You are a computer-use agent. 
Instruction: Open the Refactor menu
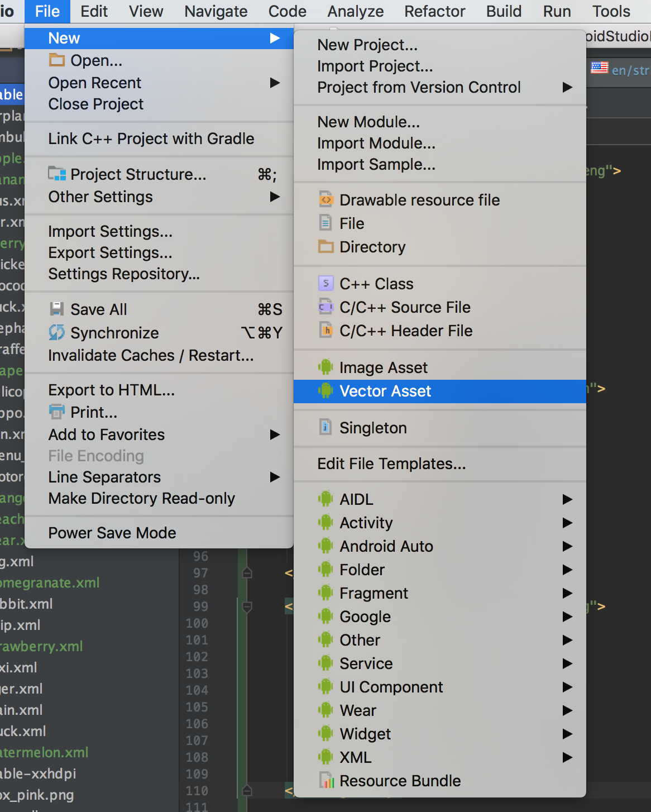434,11
